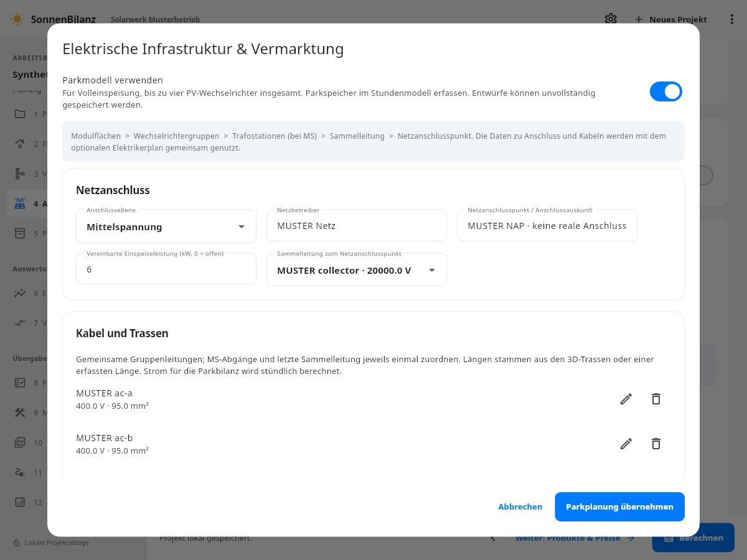Viewport: 747px width, 560px height.
Task: Focus the Netzanschlusspunkt / Anschlussauskunft field
Action: [547, 225]
